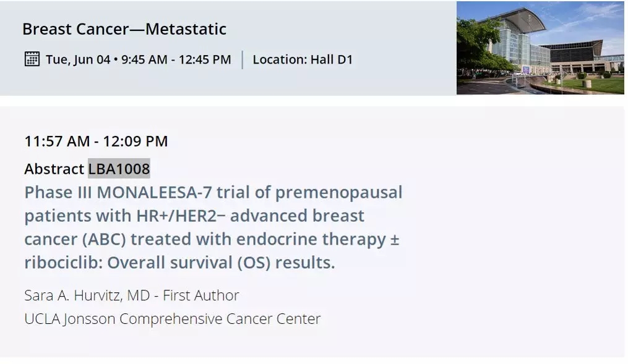Click the ribociclib: Overall survival results line
The width and height of the screenshot is (628, 364).
click(x=179, y=263)
